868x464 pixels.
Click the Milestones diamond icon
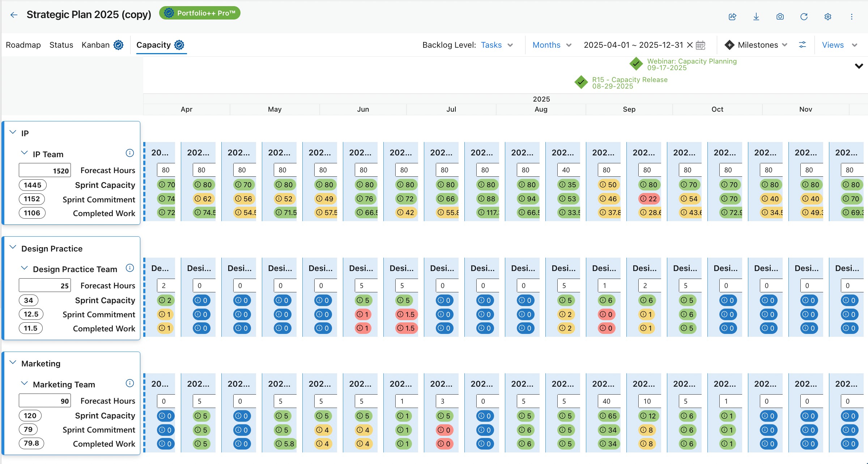pyautogui.click(x=729, y=45)
